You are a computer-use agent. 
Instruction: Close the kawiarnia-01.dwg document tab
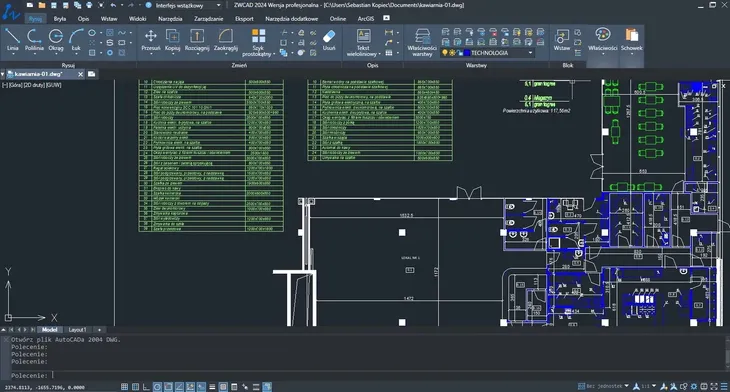(81, 74)
